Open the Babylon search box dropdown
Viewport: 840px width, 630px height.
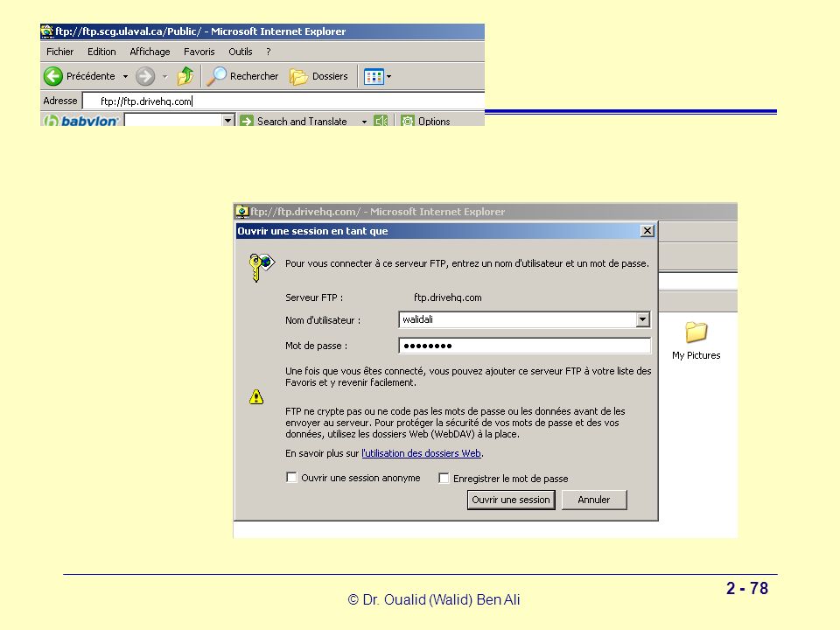click(x=228, y=121)
